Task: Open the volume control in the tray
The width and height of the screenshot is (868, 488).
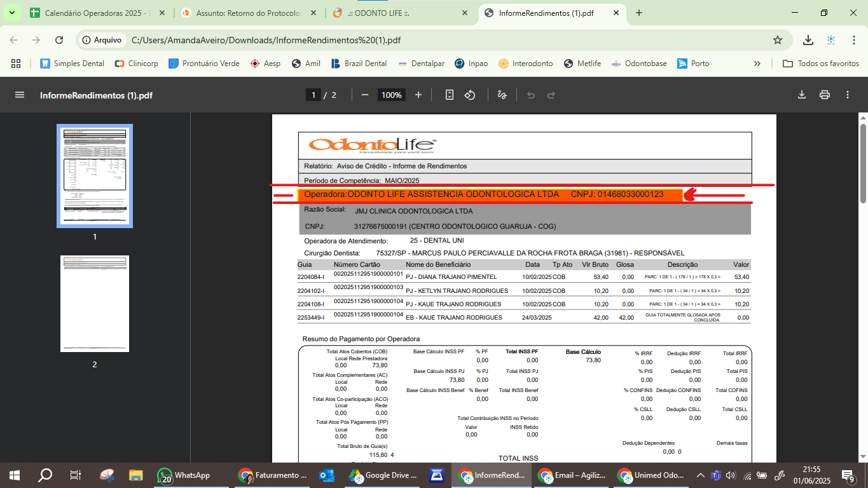Action: [x=731, y=475]
